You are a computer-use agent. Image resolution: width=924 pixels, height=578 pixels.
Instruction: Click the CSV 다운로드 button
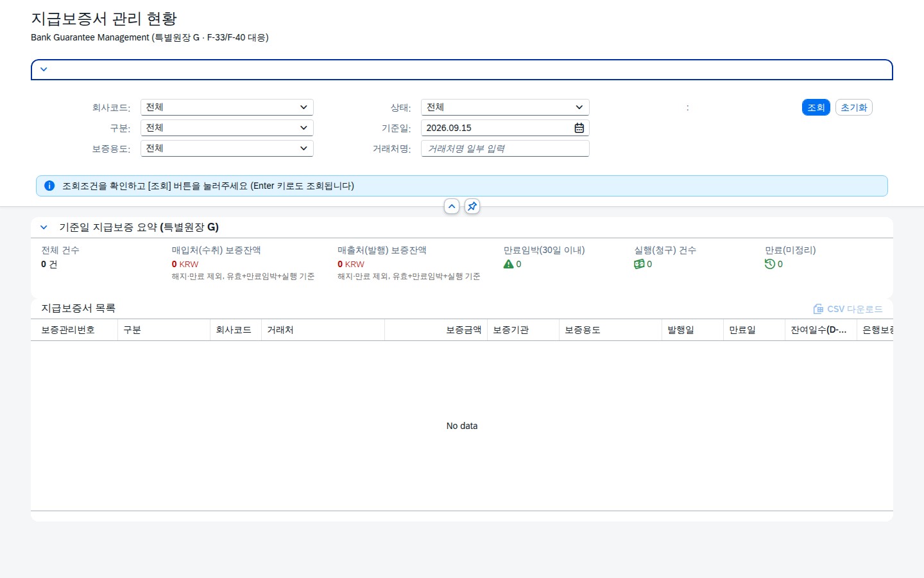(848, 309)
